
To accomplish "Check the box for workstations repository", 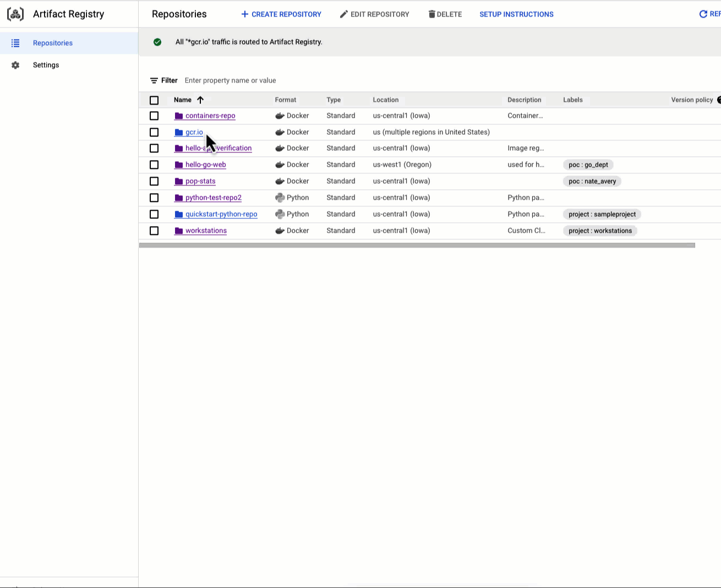I will coord(154,231).
